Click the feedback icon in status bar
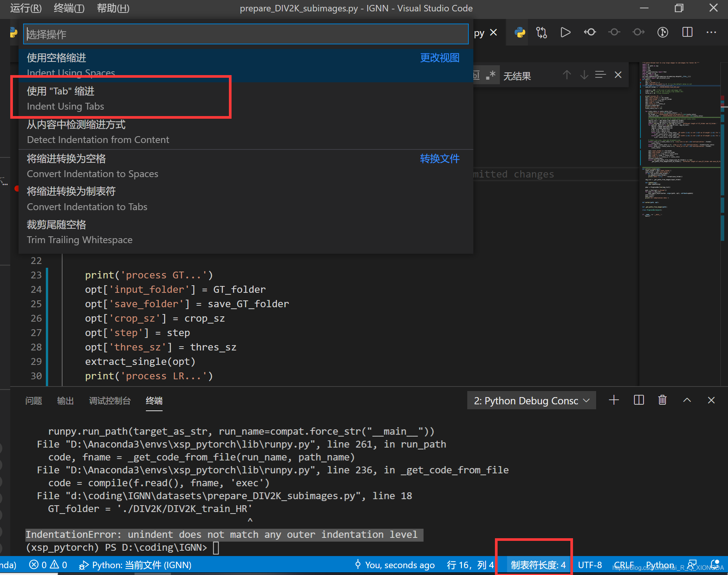 tap(692, 565)
